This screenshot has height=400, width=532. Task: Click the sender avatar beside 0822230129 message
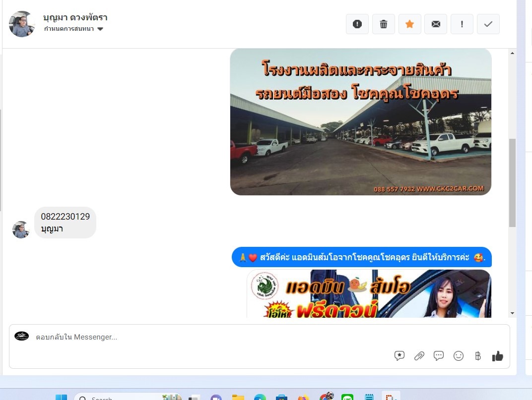pyautogui.click(x=21, y=230)
